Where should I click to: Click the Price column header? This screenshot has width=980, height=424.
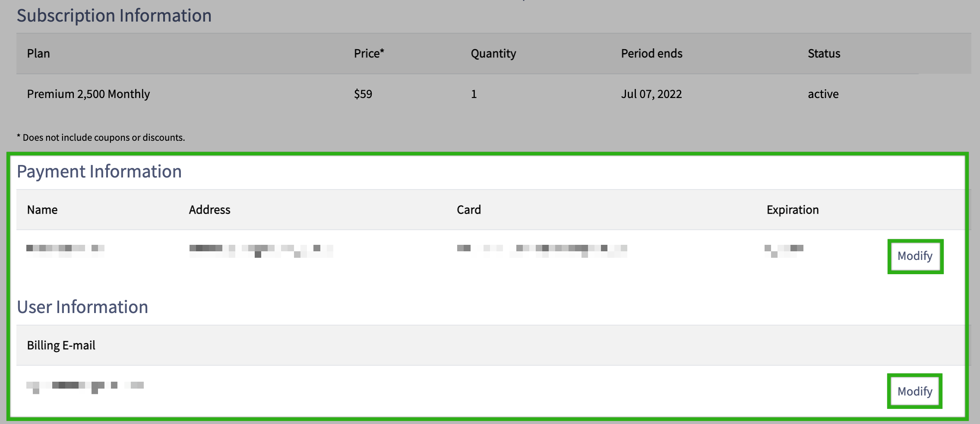368,53
